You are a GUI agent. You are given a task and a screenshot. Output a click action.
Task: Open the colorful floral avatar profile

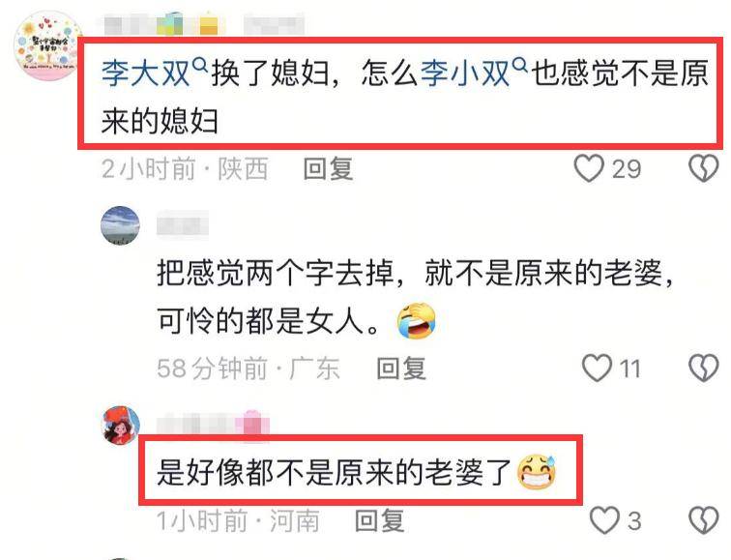(48, 46)
